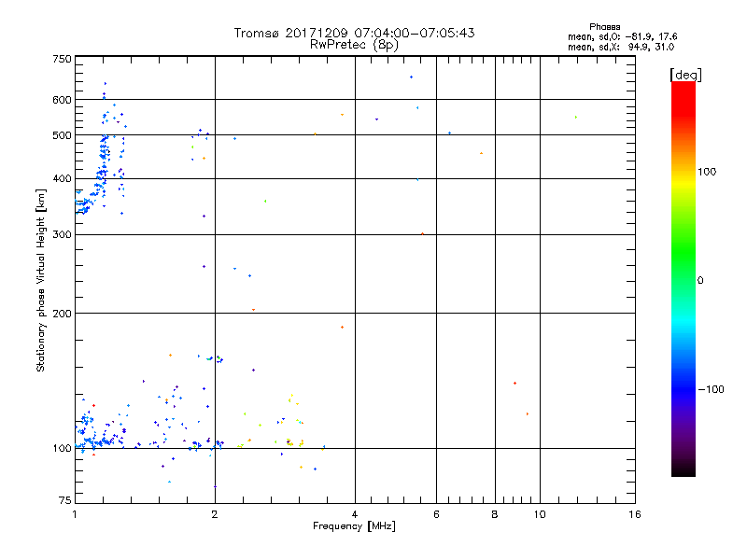Click the y-axis tick label '600'

(x=62, y=100)
